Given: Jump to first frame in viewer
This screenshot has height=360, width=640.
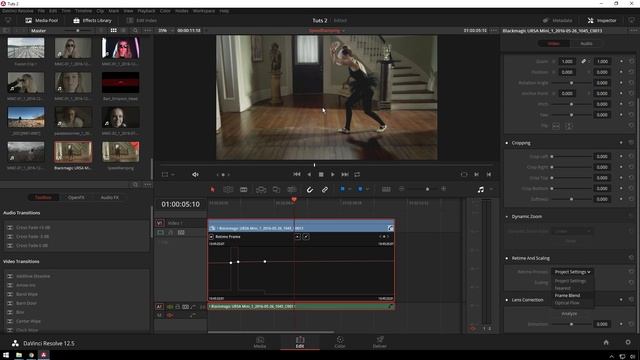Looking at the screenshot, I should click(297, 174).
